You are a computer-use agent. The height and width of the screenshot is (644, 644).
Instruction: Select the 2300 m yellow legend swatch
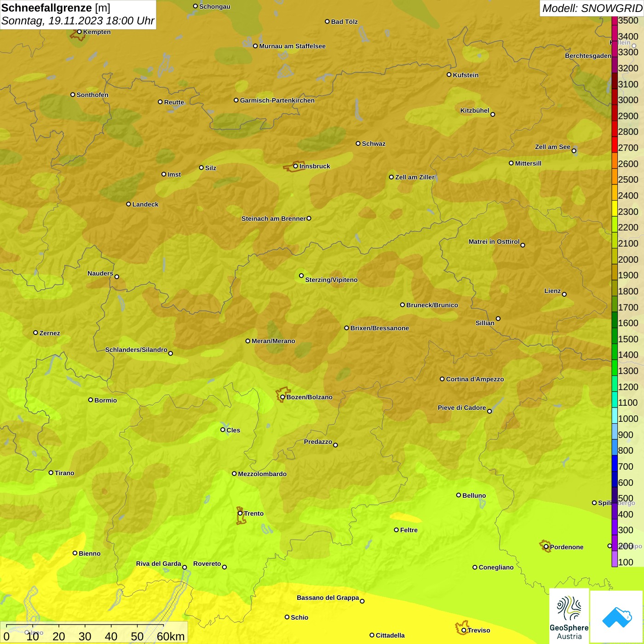[x=615, y=208]
